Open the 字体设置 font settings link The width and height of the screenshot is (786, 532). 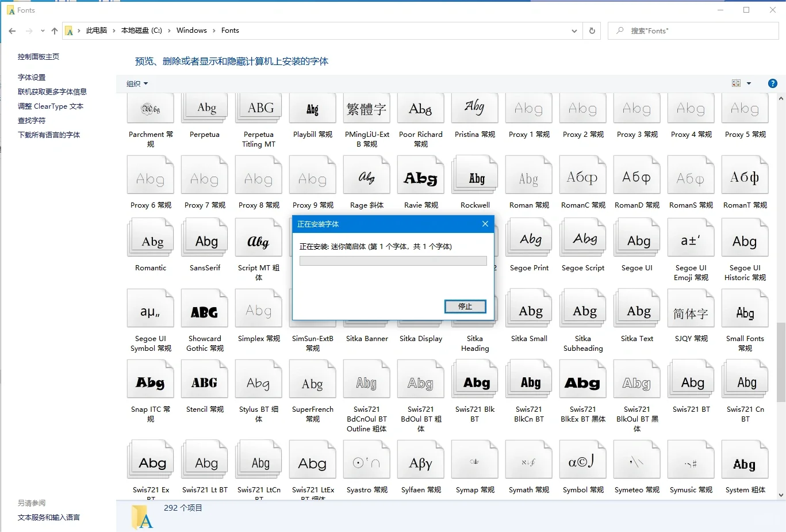32,77
